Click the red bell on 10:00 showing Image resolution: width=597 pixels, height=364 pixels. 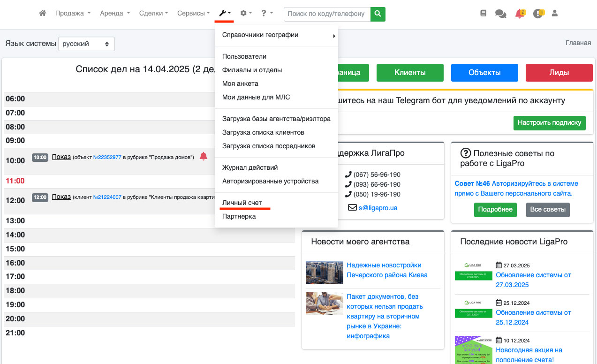click(203, 157)
